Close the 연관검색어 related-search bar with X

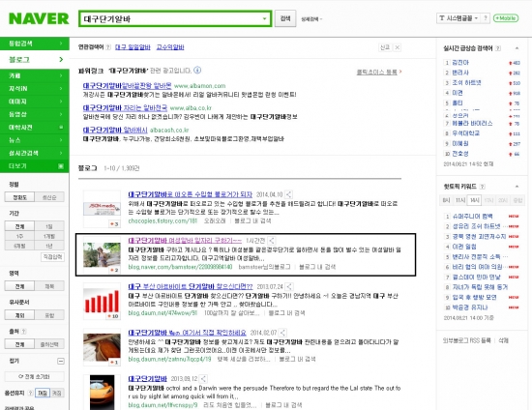pos(398,47)
